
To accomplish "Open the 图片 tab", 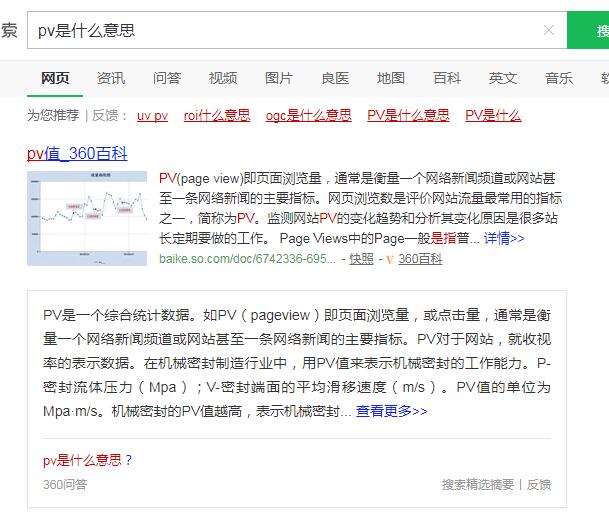I will point(279,78).
